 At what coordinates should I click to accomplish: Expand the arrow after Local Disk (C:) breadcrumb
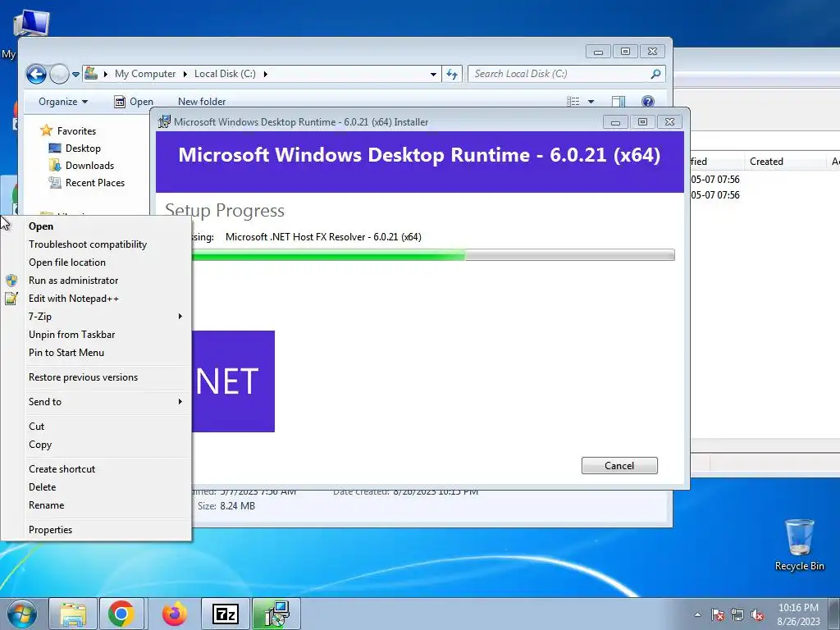tap(265, 74)
